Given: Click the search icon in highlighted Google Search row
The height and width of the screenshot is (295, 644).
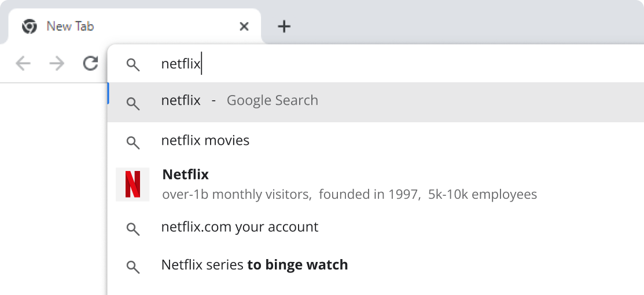Looking at the screenshot, I should coord(133,103).
